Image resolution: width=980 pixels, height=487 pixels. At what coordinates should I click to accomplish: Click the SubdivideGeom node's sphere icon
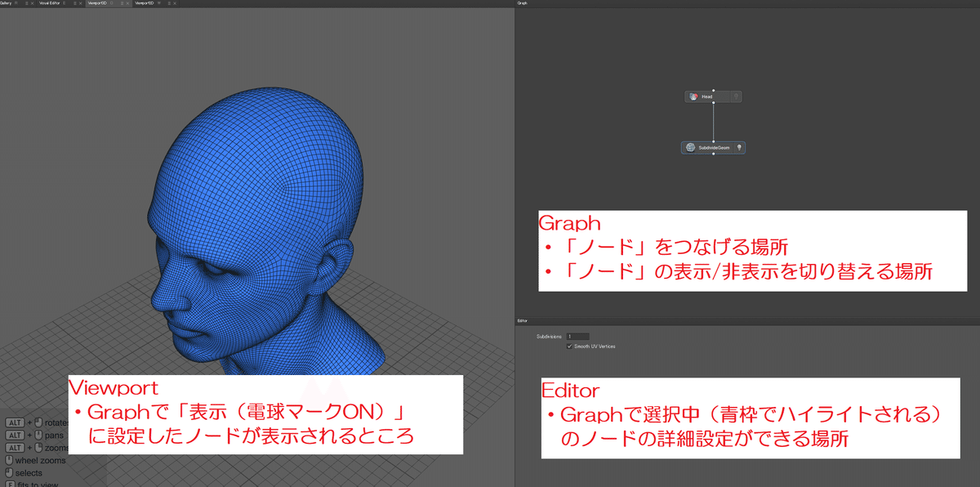pos(690,148)
